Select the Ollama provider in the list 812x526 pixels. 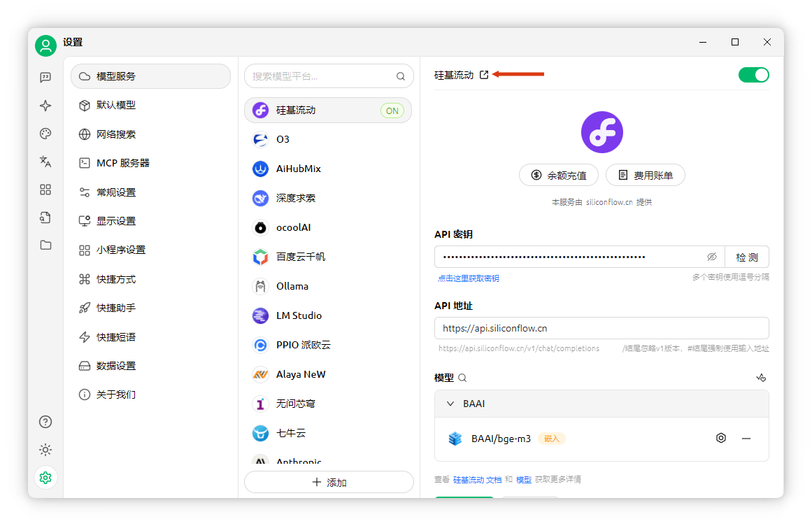point(328,286)
